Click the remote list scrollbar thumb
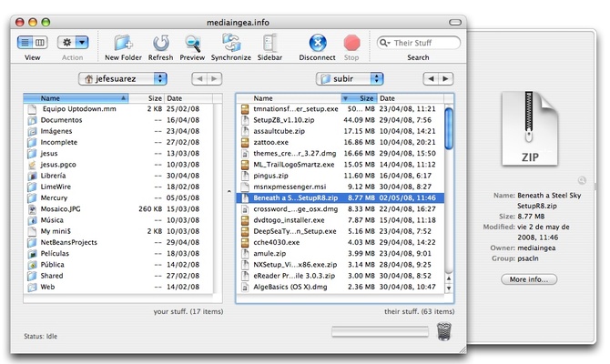 click(449, 128)
